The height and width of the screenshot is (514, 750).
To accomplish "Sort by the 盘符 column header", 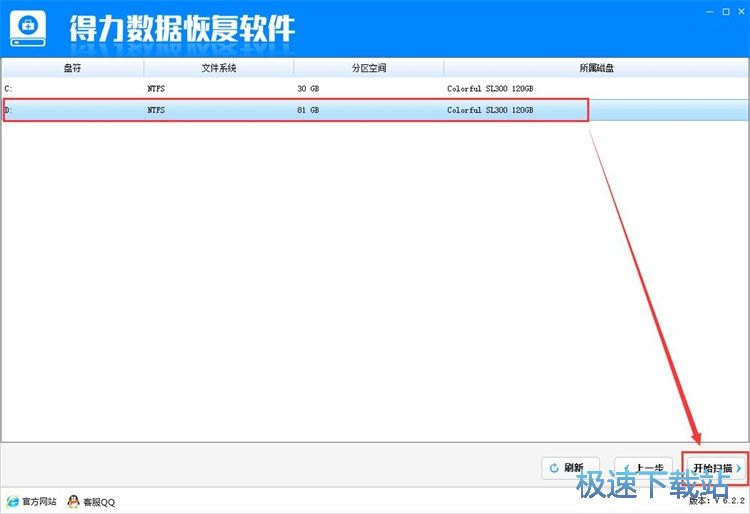I will (72, 68).
